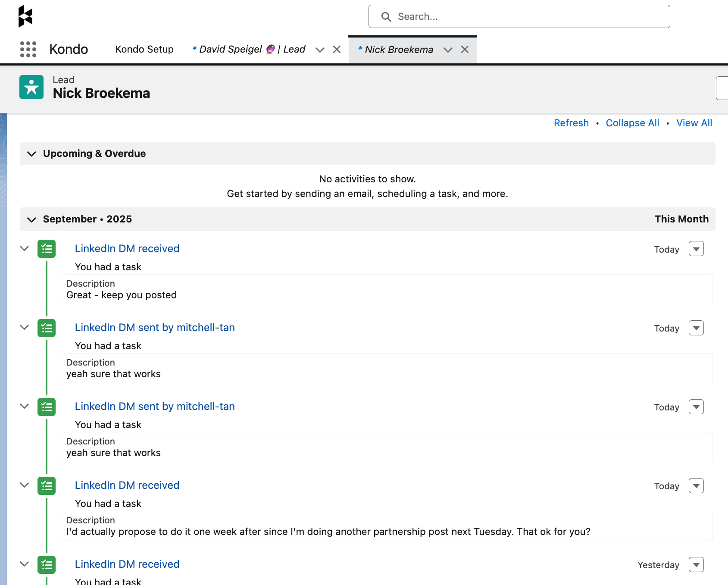
Task: Collapse the first 'LinkedIn DM sent by mitchell-tan' task
Action: (25, 327)
